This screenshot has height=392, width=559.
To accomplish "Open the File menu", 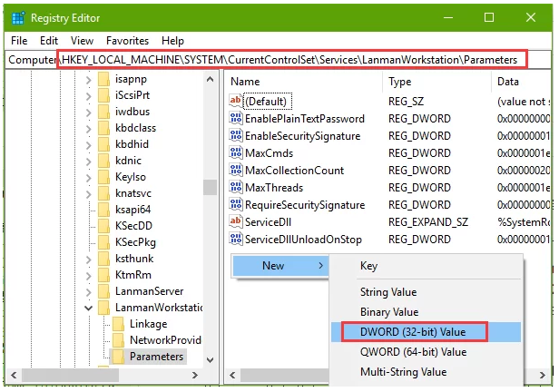I will (x=19, y=41).
